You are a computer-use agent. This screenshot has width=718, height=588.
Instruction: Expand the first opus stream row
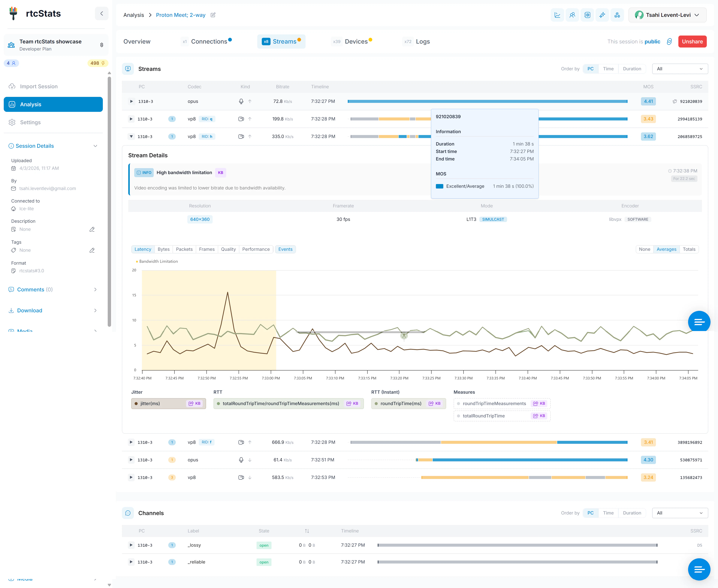131,101
